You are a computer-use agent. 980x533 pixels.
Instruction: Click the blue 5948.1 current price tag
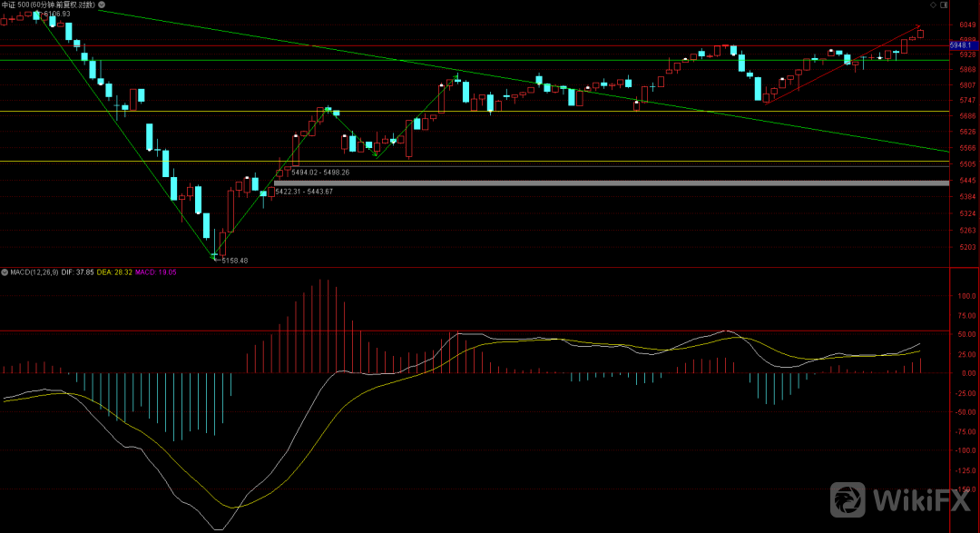pyautogui.click(x=962, y=44)
